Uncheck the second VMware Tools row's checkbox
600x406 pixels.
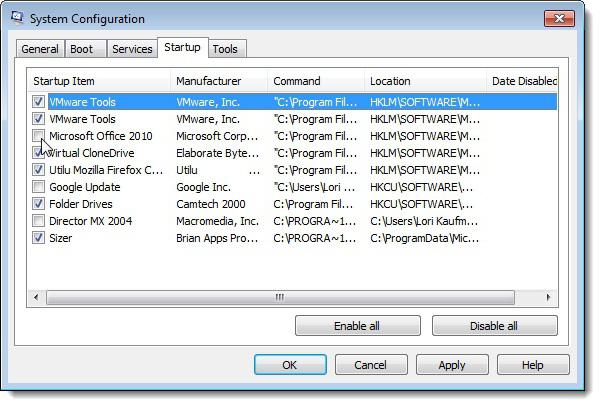click(38, 119)
